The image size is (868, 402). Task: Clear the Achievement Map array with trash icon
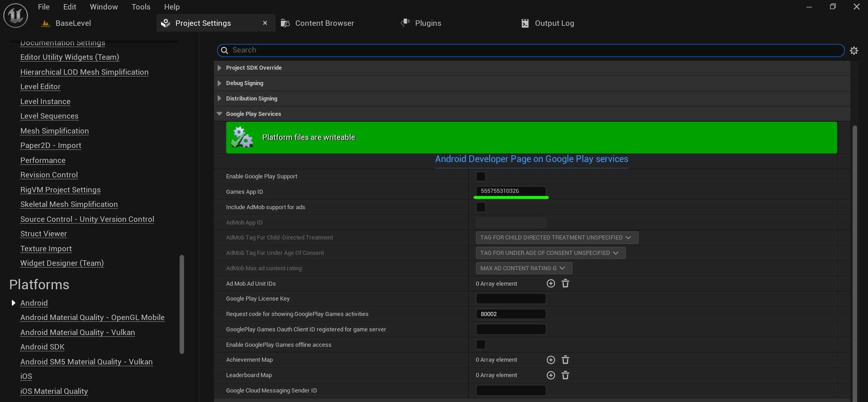pyautogui.click(x=565, y=360)
